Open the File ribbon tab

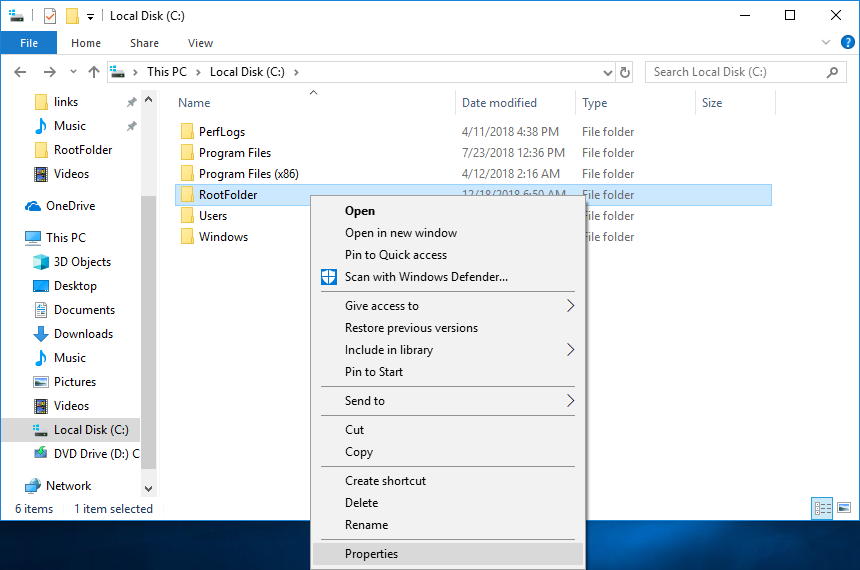pos(29,43)
